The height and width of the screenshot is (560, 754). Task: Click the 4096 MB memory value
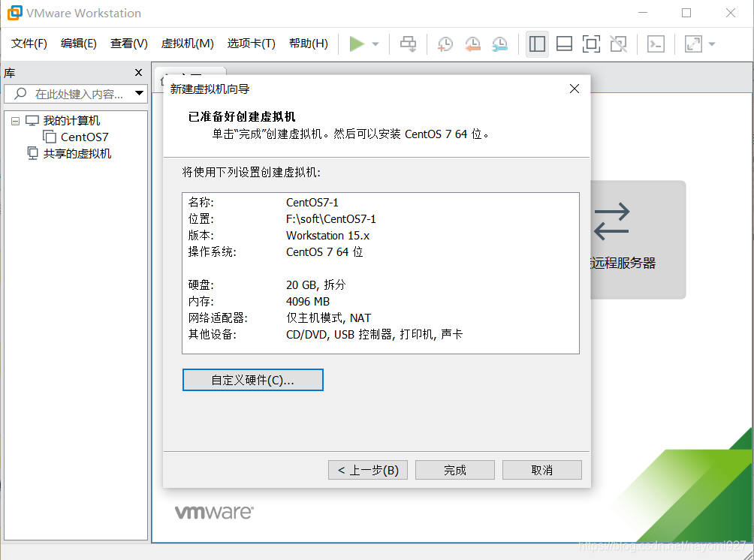click(308, 301)
